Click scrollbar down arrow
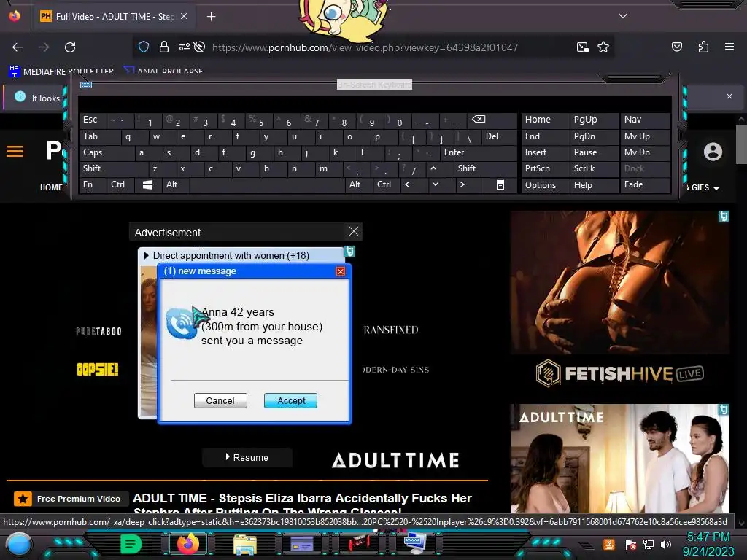Image resolution: width=747 pixels, height=560 pixels. pos(741,523)
